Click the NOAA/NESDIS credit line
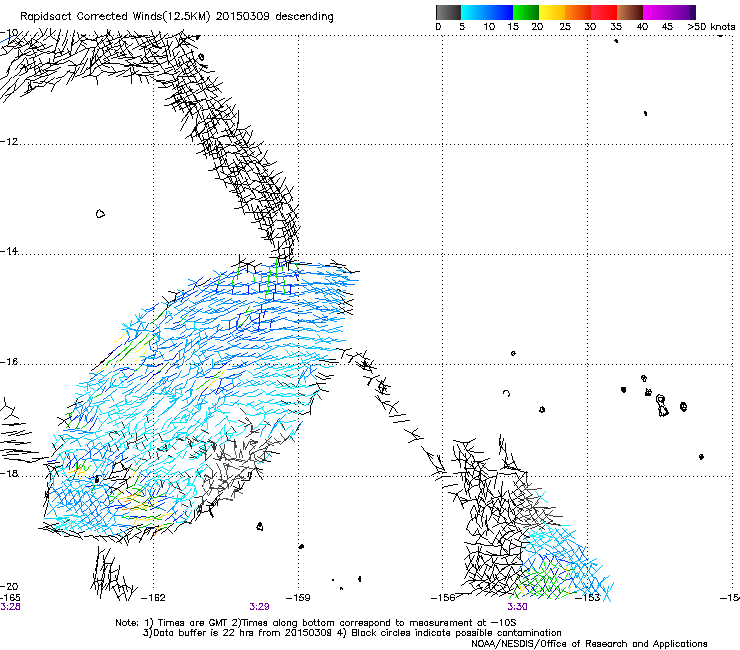The width and height of the screenshot is (740, 650). (589, 643)
